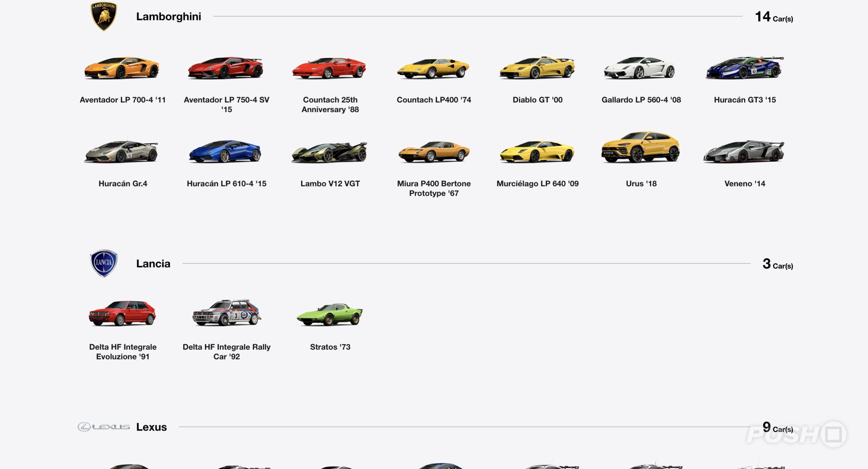Open the Countach 25th Anniversary '88 thumbnail

tap(330, 68)
